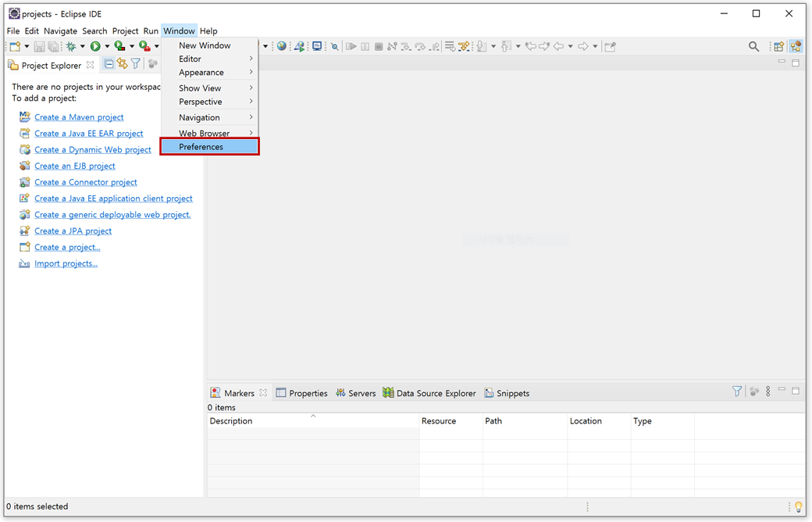This screenshot has height=522, width=812.
Task: Toggle Link with Editor in Project Explorer
Action: coord(123,64)
